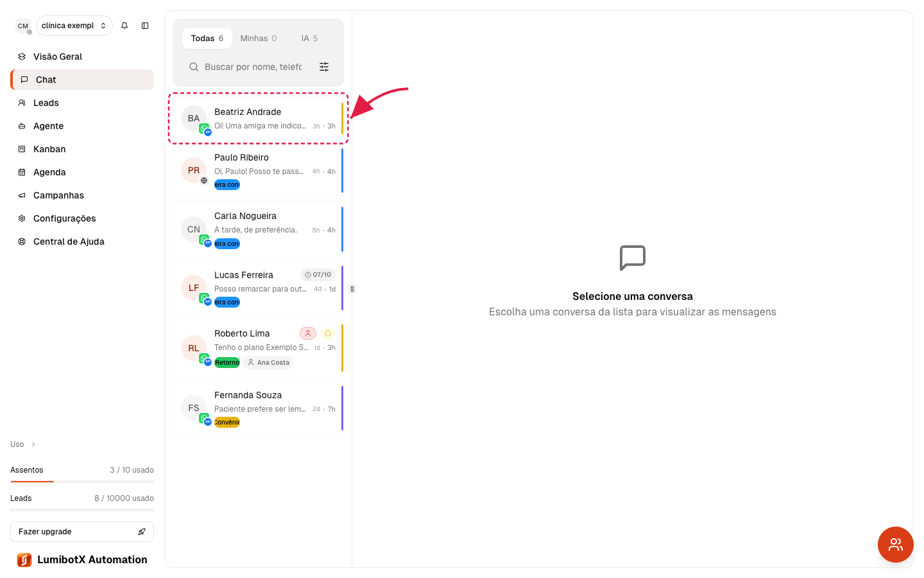This screenshot has width=924, height=578.
Task: Click the Agente robot icon
Action: click(x=22, y=126)
